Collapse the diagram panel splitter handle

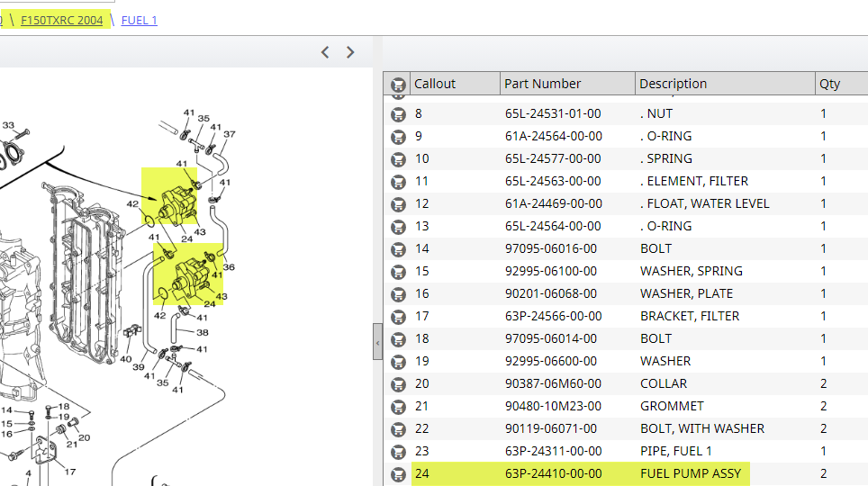click(377, 342)
